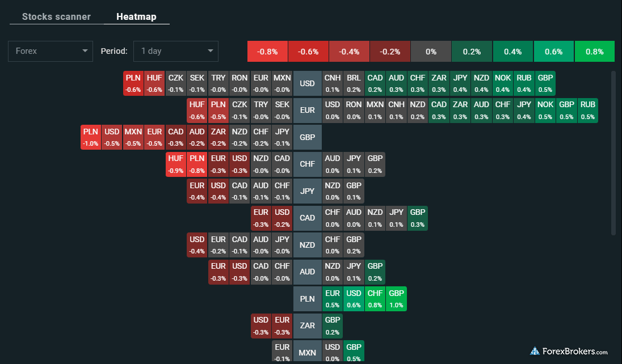Viewport: 622px width, 364px height.
Task: Click the CHF 0.8% tile in PLN row
Action: tap(375, 299)
